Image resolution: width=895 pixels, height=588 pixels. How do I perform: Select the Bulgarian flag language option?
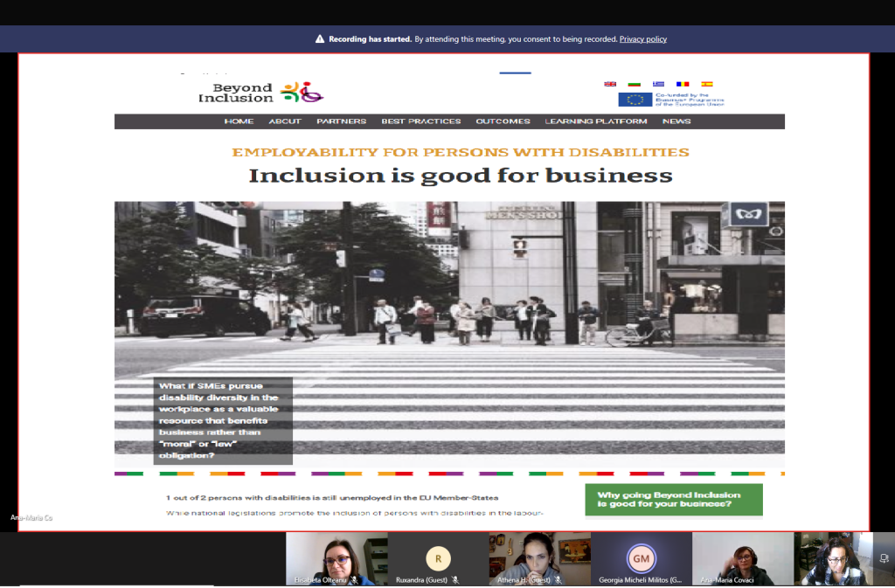pos(635,84)
